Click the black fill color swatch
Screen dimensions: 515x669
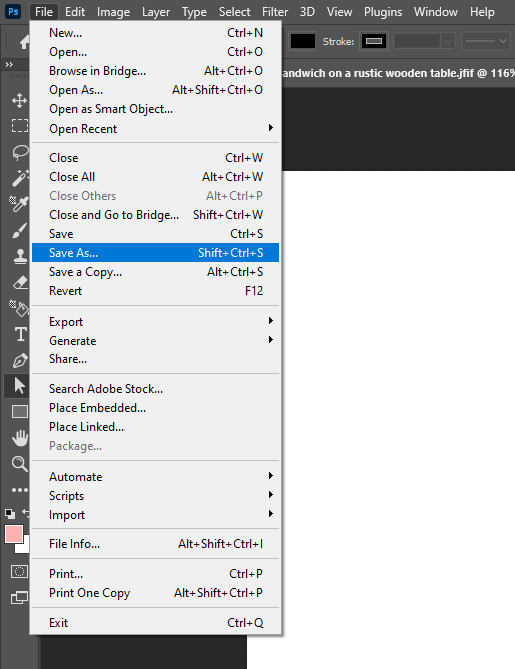click(303, 41)
